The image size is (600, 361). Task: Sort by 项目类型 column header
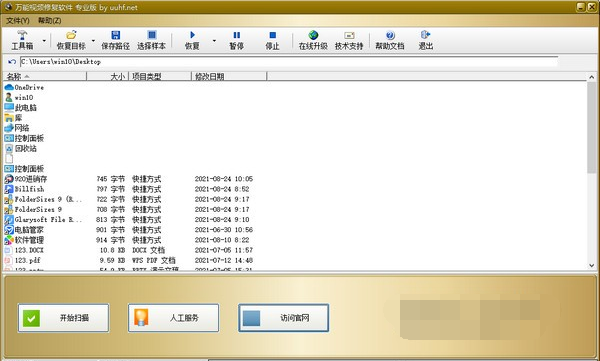[x=160, y=77]
